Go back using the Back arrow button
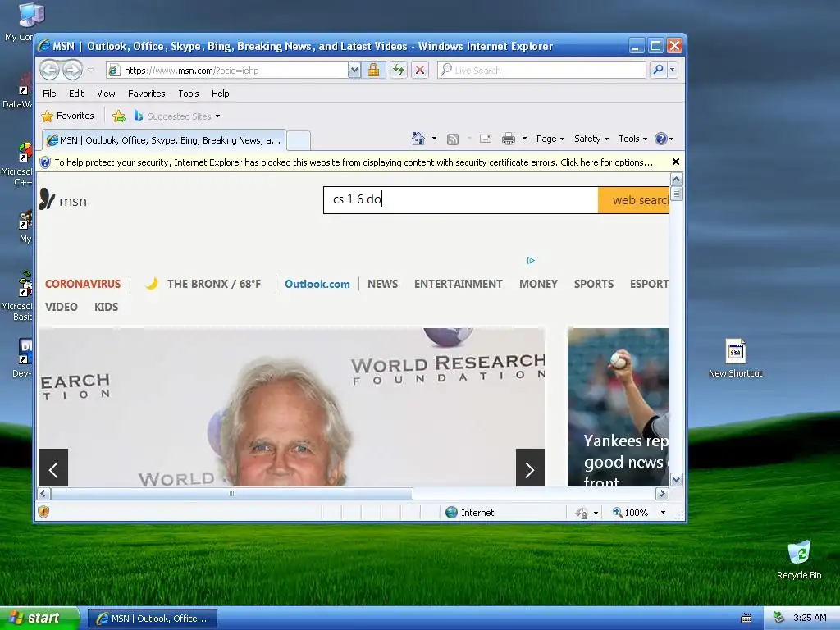Viewport: 840px width, 630px height. (49, 70)
